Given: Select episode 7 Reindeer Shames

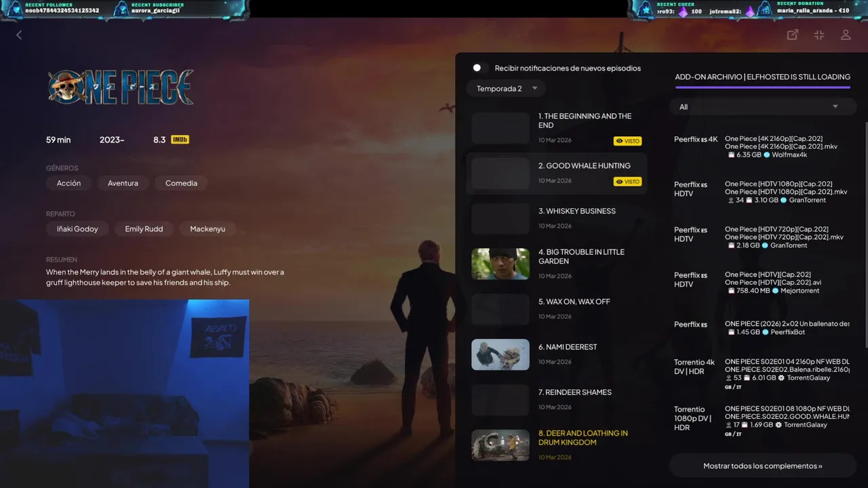Looking at the screenshot, I should pos(556,400).
